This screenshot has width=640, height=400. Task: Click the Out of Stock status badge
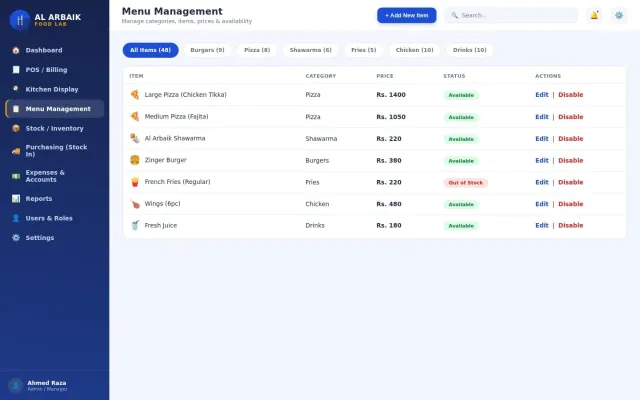pyautogui.click(x=465, y=182)
